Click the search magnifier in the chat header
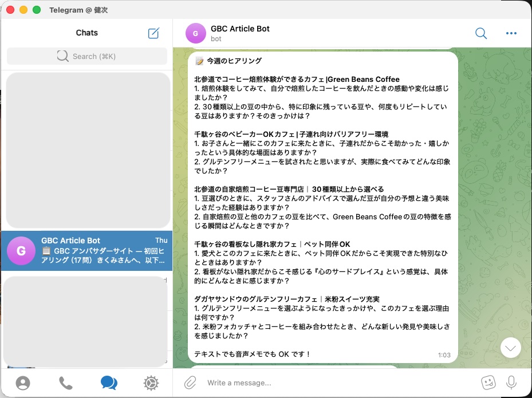The width and height of the screenshot is (532, 398). coord(481,33)
